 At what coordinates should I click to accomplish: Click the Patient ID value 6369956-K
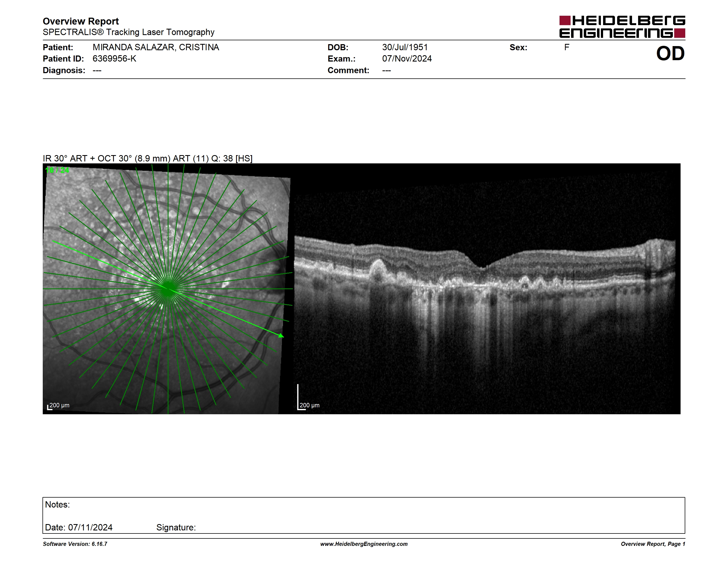(114, 59)
